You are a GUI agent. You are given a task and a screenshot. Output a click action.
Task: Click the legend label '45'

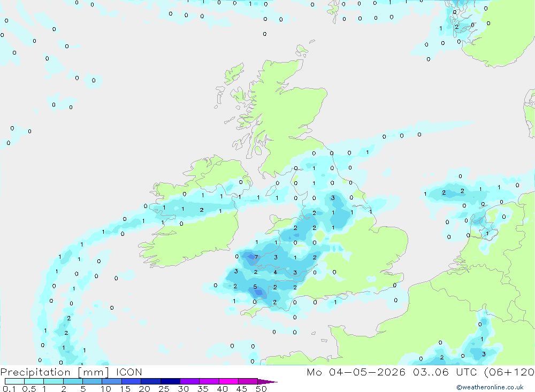point(242,389)
